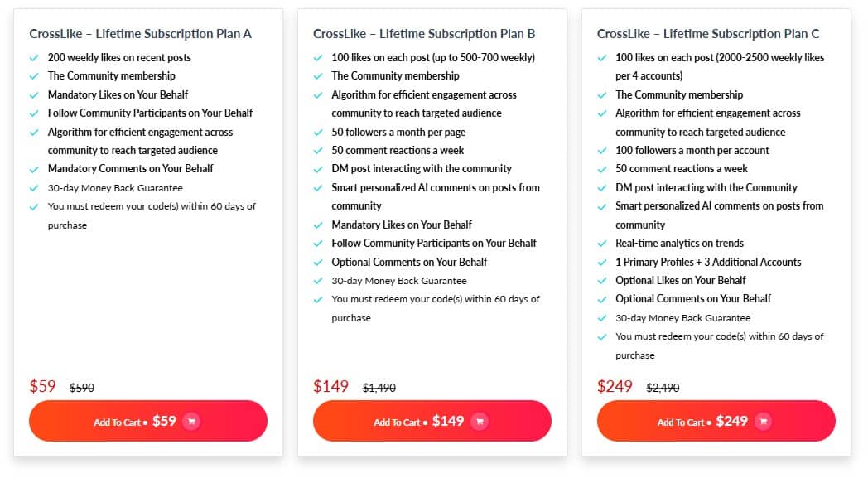Select the CrossLike Plan C title
868x478 pixels.
pos(708,33)
